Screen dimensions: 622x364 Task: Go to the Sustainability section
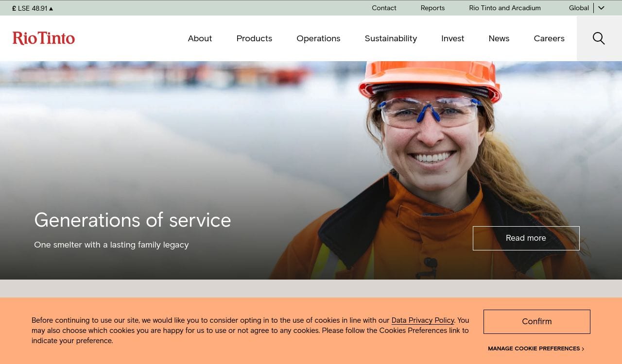coord(391,38)
